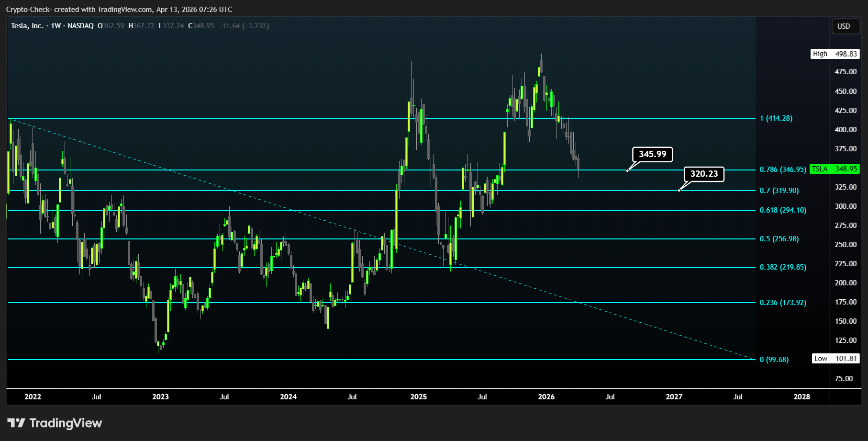Click the NASDAQ exchange label
The width and height of the screenshot is (868, 441).
click(x=81, y=26)
